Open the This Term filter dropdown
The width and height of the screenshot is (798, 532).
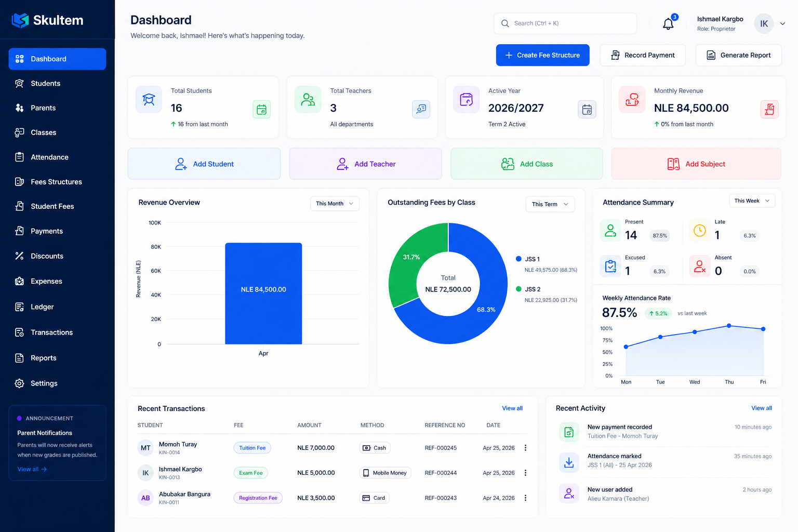[550, 204]
